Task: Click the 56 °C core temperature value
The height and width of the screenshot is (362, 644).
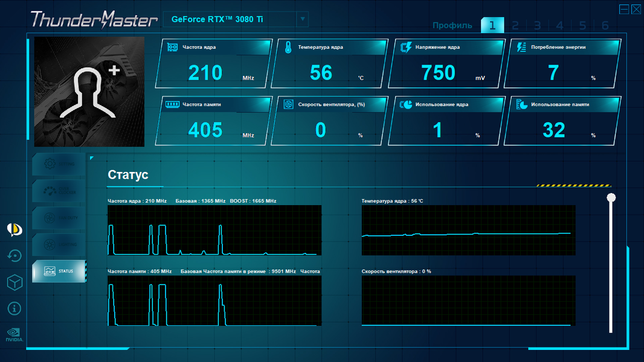Action: click(x=321, y=73)
